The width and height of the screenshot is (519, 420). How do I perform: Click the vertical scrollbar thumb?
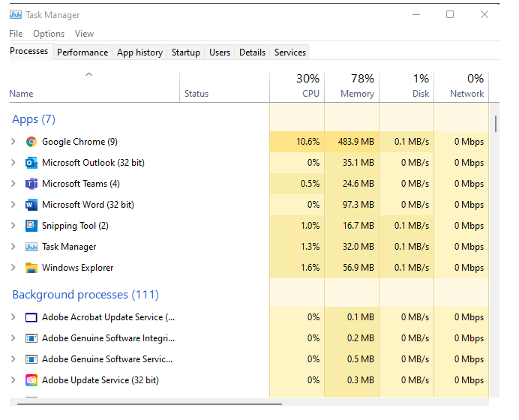tap(495, 124)
